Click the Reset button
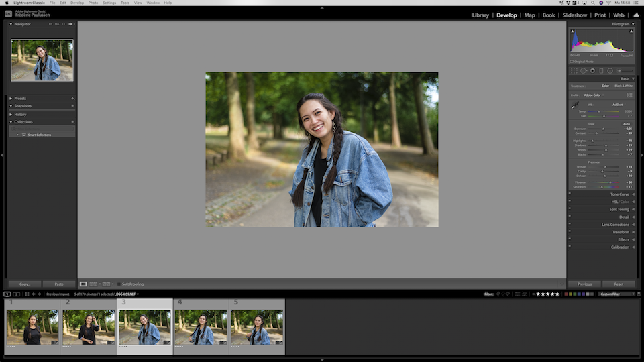This screenshot has height=362, width=644. click(619, 284)
